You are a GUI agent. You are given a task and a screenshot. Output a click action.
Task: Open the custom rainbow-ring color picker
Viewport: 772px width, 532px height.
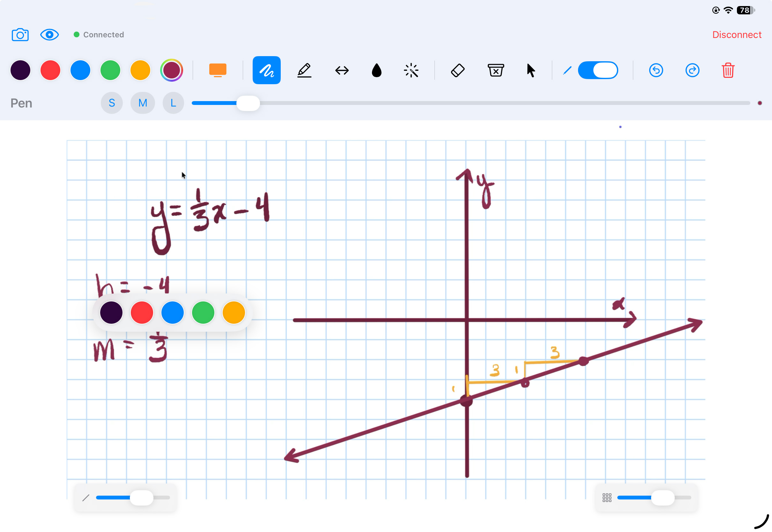(171, 70)
